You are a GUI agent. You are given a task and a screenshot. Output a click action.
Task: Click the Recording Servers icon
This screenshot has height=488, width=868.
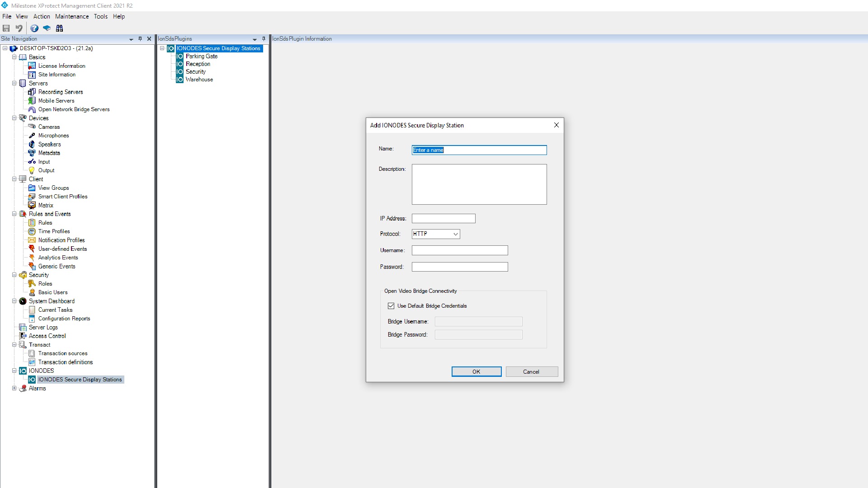click(x=32, y=92)
